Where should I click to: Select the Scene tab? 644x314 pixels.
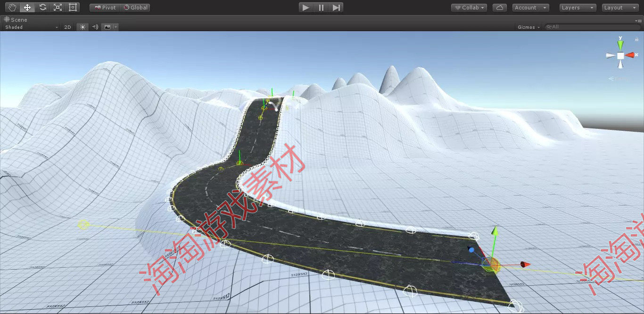coord(16,19)
